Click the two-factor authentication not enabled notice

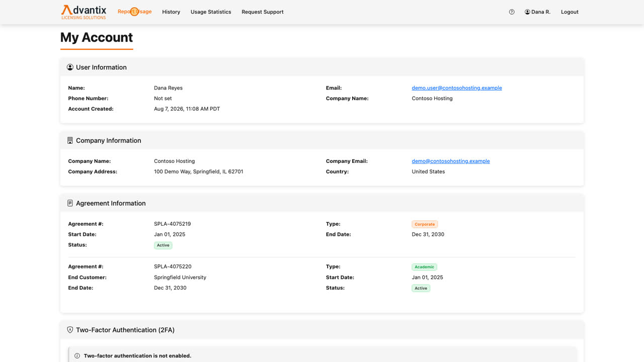click(x=322, y=355)
